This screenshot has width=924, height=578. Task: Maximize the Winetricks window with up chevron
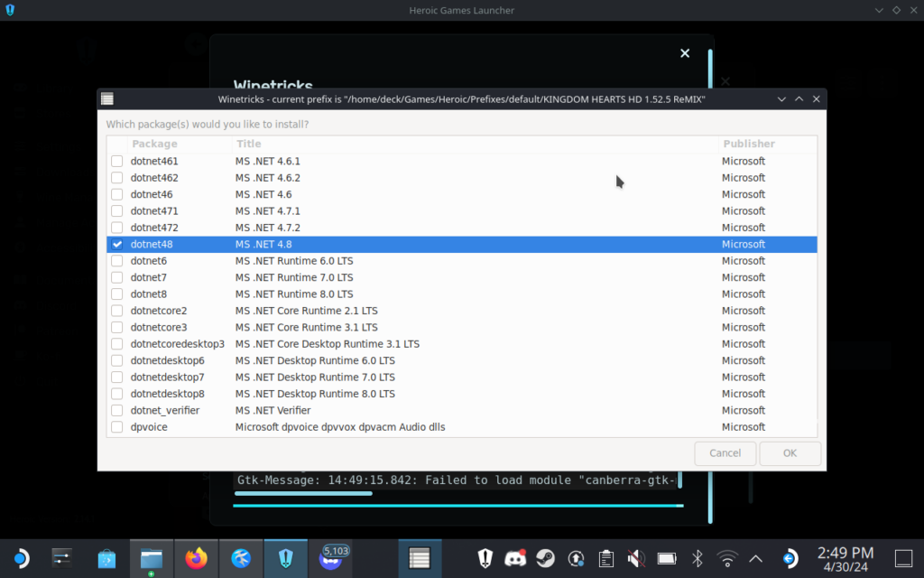point(799,99)
